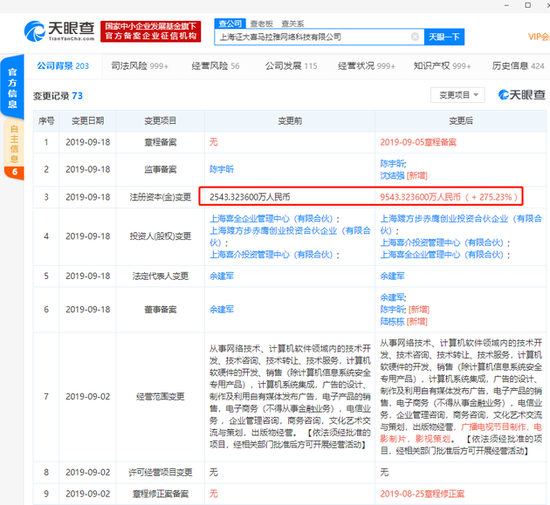The width and height of the screenshot is (550, 505).
Task: Click the red government-fund certification banner
Action: 151,31
